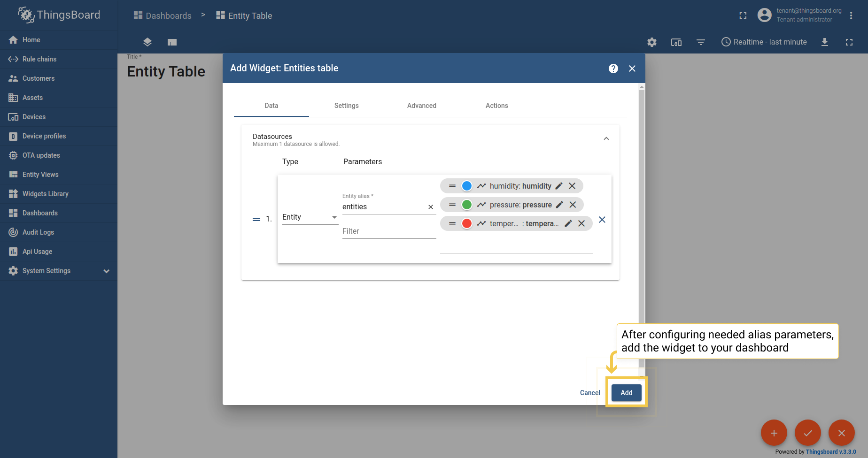Switch to the Data tab
This screenshot has height=458, width=868.
(271, 106)
